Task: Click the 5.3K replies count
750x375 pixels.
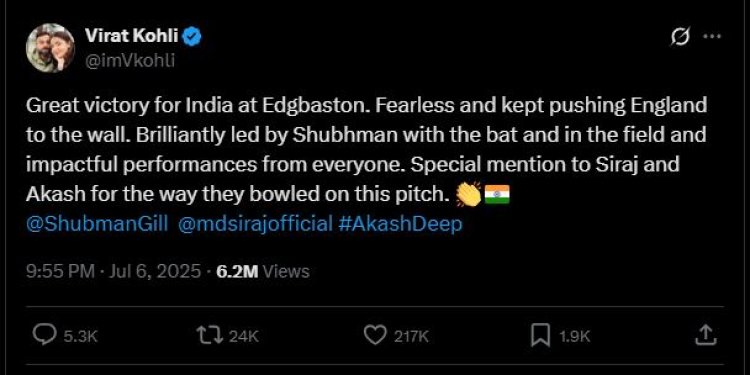Action: pyautogui.click(x=80, y=336)
